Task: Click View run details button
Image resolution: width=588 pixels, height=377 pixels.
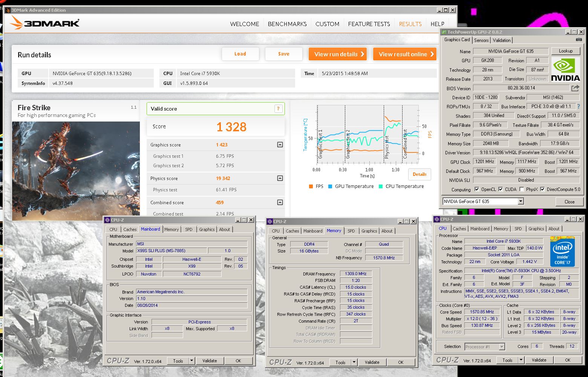Action: coord(338,54)
